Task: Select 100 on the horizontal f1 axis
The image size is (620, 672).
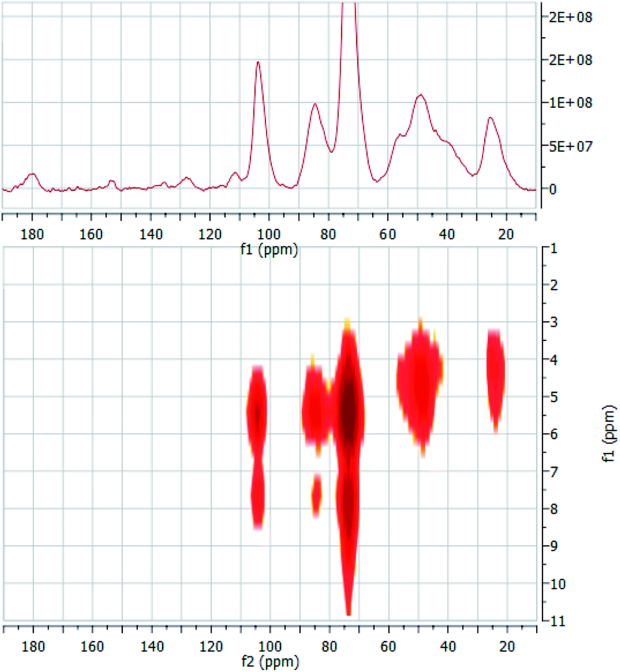Action: click(x=269, y=234)
